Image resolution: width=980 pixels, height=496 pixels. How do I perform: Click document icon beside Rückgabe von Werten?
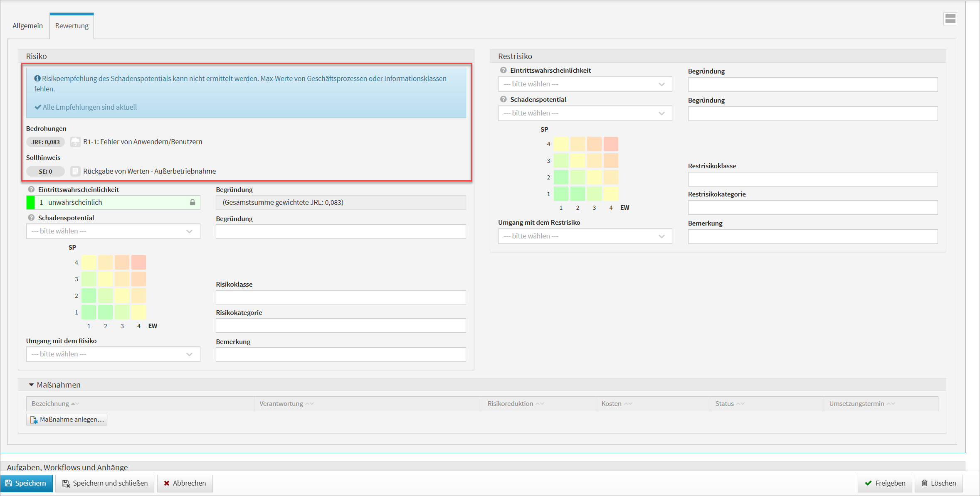[x=75, y=171]
